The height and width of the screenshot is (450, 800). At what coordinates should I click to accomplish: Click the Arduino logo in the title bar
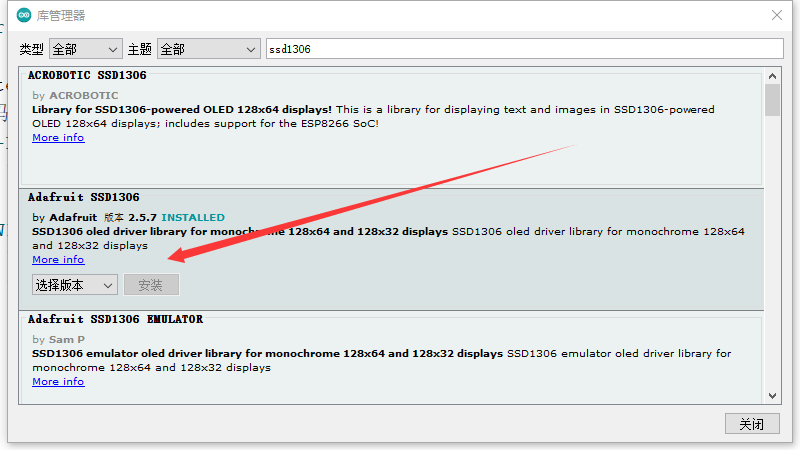pyautogui.click(x=23, y=15)
